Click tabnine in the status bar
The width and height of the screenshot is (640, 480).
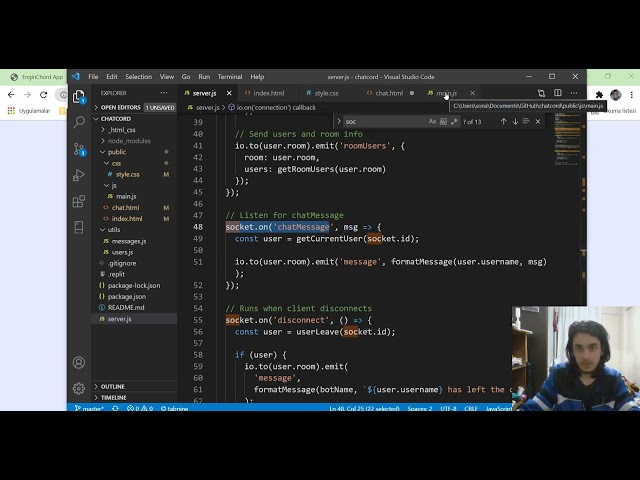point(174,408)
